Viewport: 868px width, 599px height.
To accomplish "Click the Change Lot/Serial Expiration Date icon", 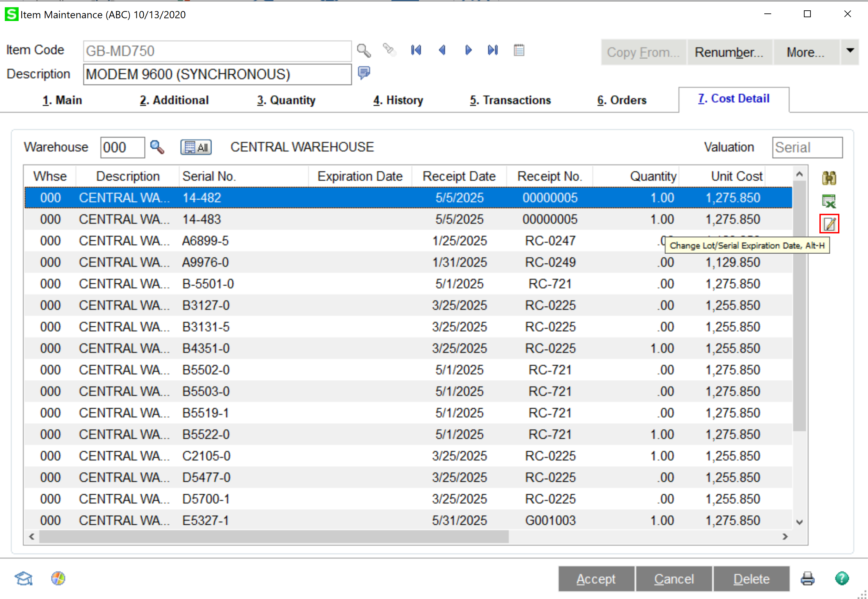I will pos(829,224).
